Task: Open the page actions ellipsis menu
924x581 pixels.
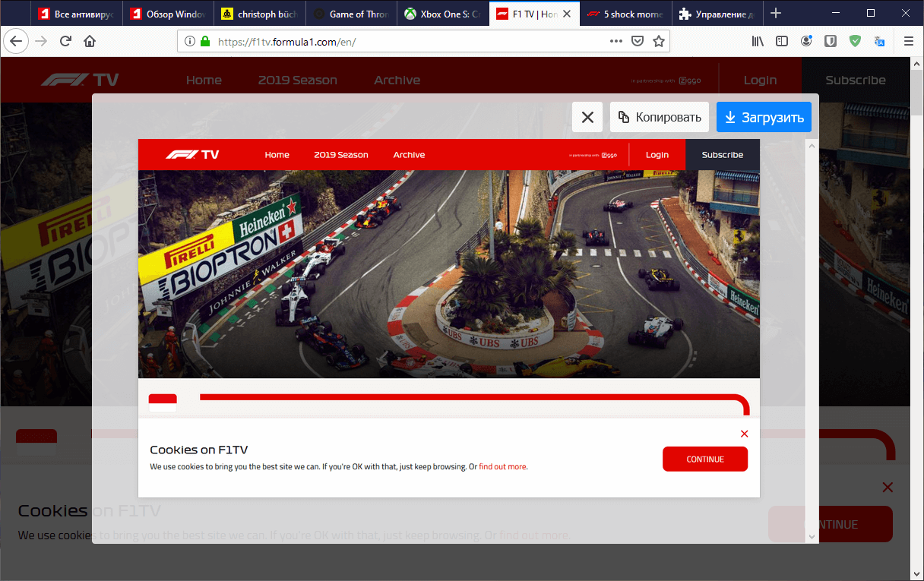Action: tap(615, 41)
